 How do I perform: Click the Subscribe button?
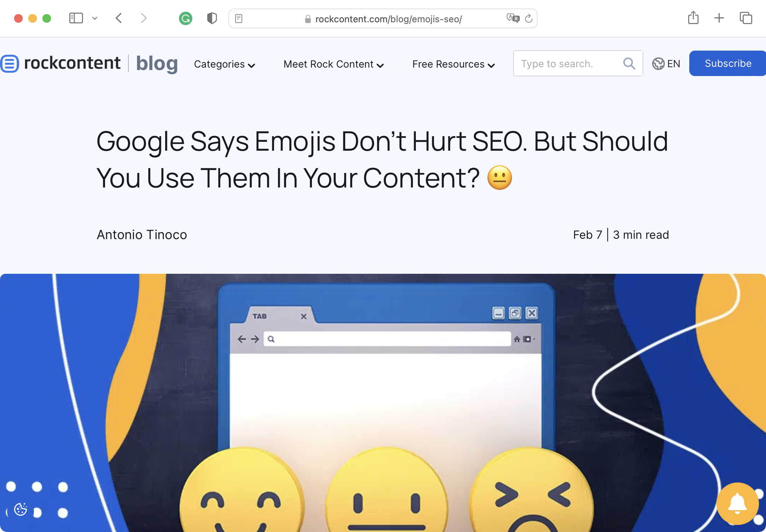tap(728, 63)
